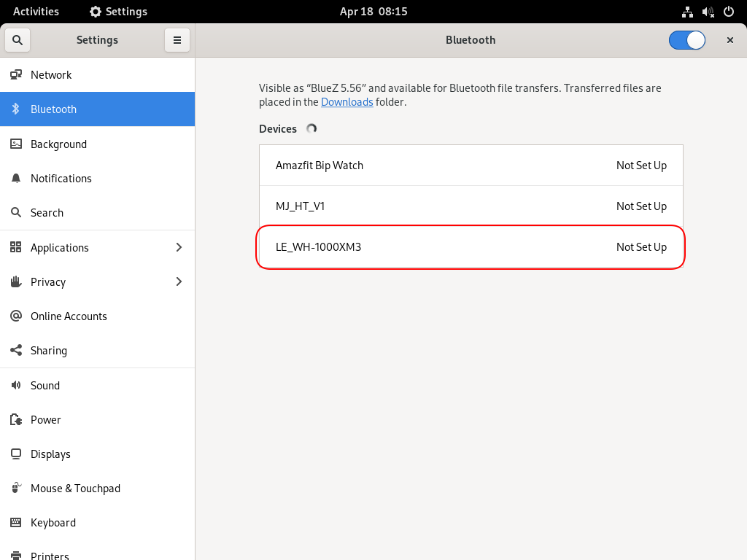Click the Notifications bell icon
Viewport: 747px width, 560px height.
[16, 179]
